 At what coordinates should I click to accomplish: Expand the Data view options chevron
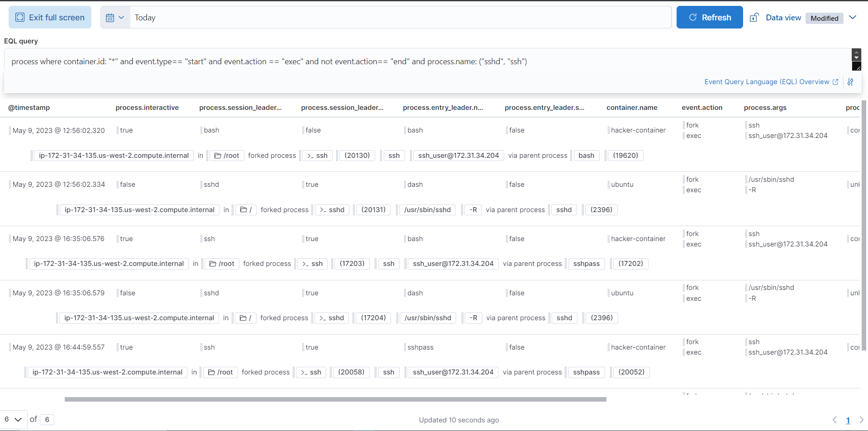(854, 17)
